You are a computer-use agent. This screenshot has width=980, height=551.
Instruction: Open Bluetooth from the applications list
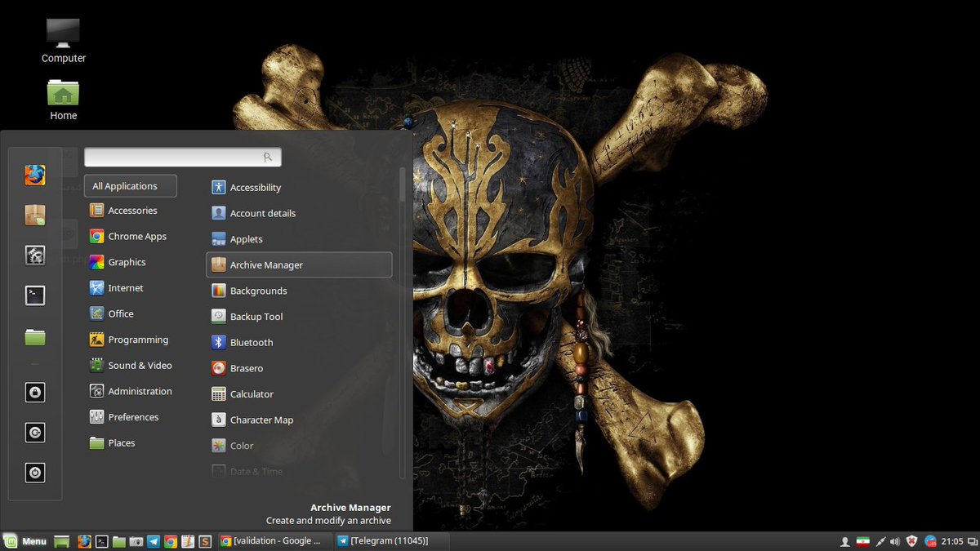click(299, 343)
